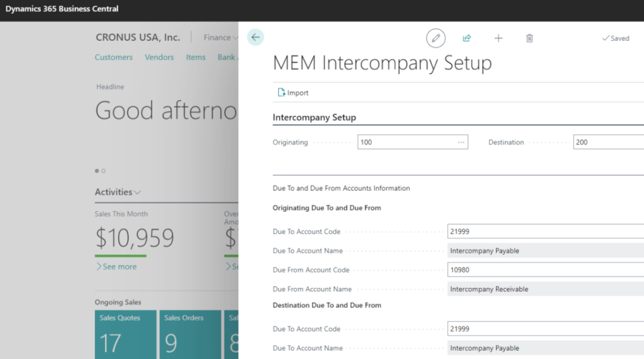
Task: Open the share icon
Action: pyautogui.click(x=467, y=38)
